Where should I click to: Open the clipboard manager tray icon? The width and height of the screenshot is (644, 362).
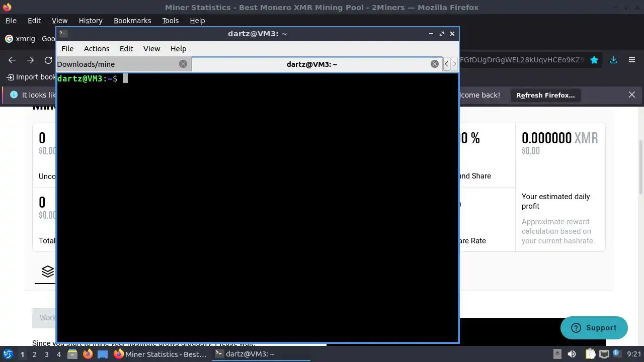[x=590, y=354]
